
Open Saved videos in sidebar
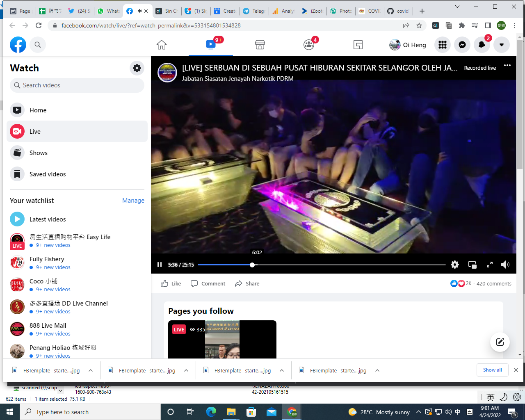click(48, 174)
